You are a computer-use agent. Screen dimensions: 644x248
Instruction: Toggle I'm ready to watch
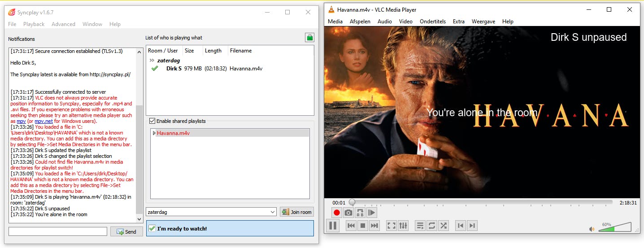[x=230, y=228]
